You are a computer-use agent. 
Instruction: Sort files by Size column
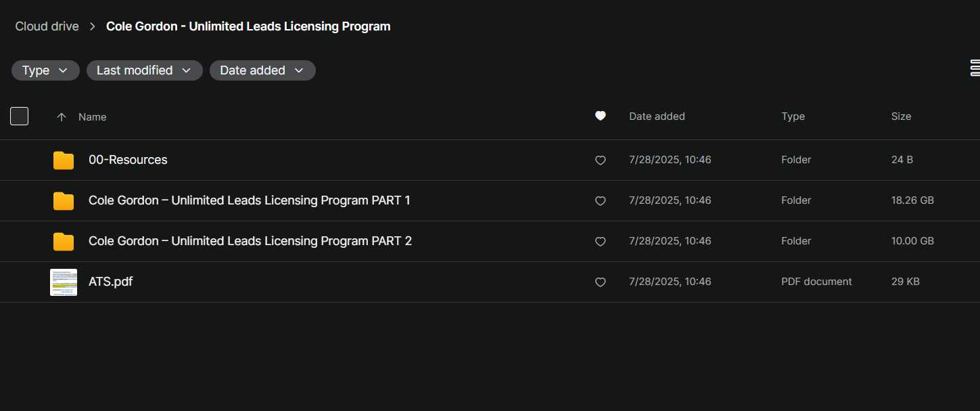pos(901,116)
